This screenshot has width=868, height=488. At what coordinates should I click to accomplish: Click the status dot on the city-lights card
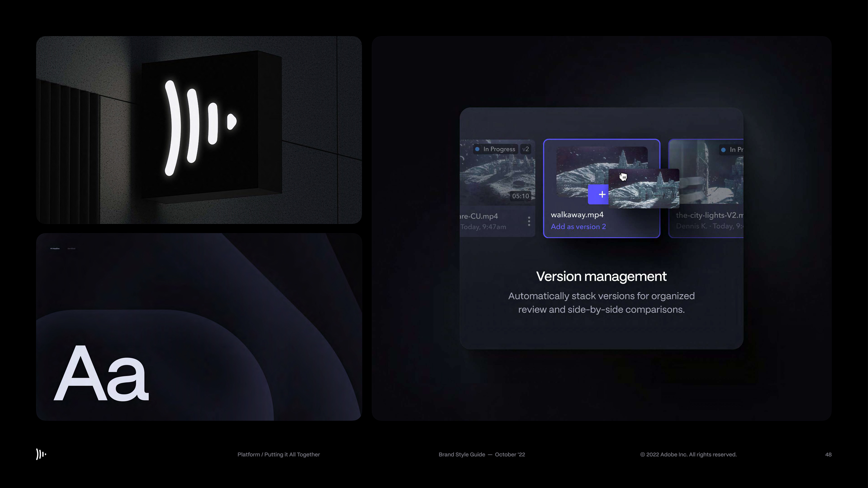pos(723,150)
